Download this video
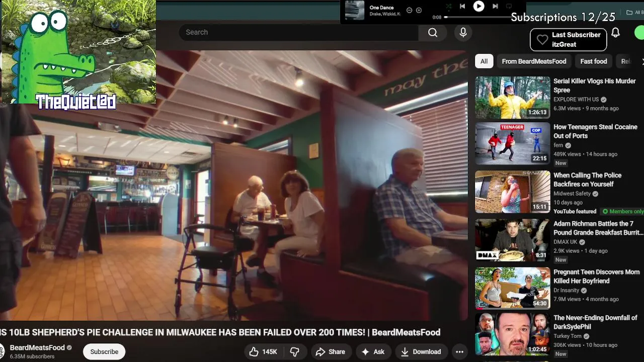The image size is (644, 362). 421,352
